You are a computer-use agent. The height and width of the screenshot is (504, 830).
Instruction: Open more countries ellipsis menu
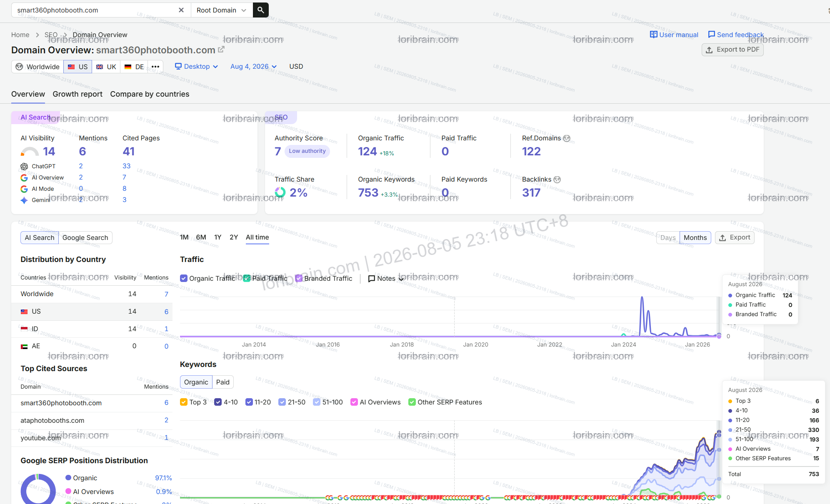pyautogui.click(x=155, y=67)
